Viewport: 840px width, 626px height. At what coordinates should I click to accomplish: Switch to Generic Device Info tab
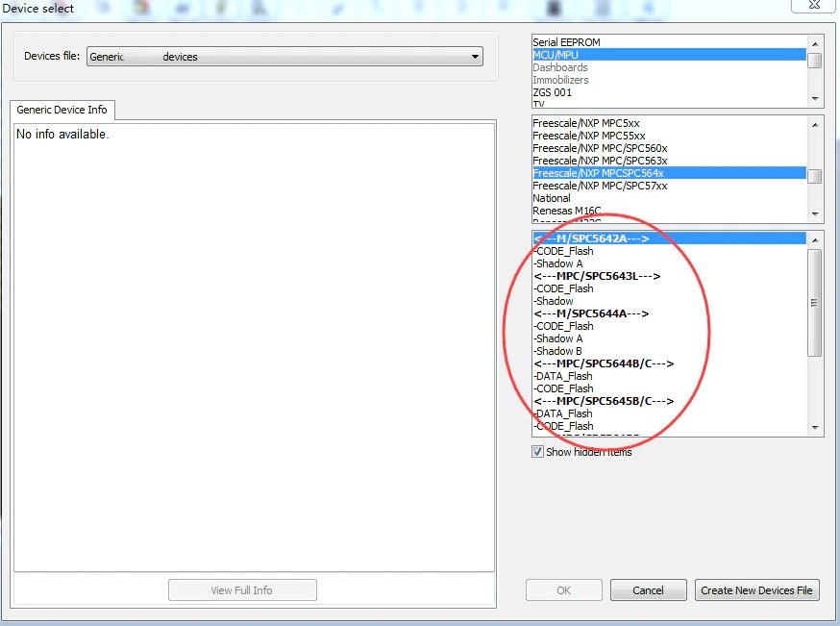point(62,110)
